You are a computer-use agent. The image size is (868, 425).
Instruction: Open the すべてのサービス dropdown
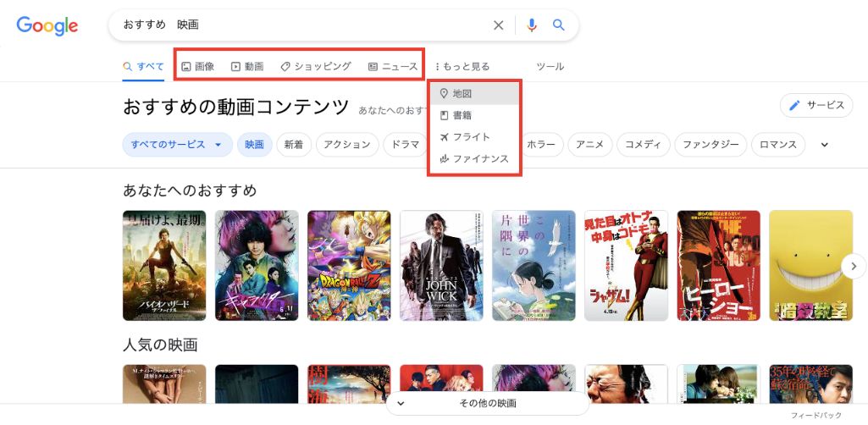pyautogui.click(x=178, y=145)
